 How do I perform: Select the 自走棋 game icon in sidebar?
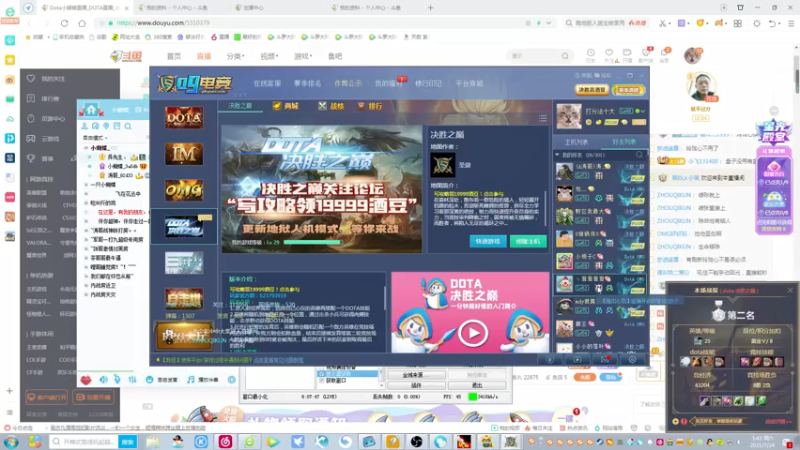pyautogui.click(x=184, y=299)
